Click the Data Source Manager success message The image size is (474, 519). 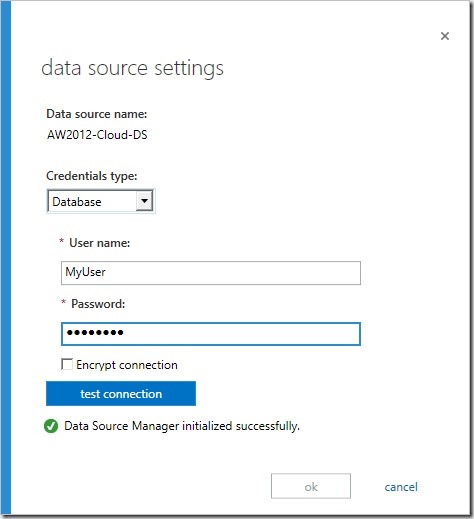click(x=182, y=426)
